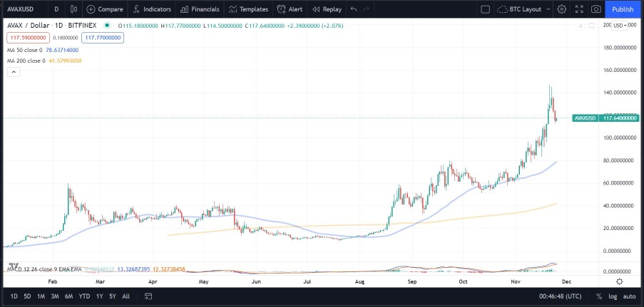Image resolution: width=644 pixels, height=307 pixels.
Task: Open chart settings gear icon
Action: [562, 9]
